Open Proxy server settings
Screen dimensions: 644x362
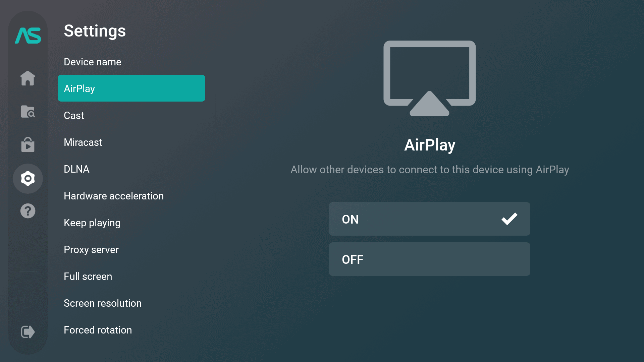(91, 250)
